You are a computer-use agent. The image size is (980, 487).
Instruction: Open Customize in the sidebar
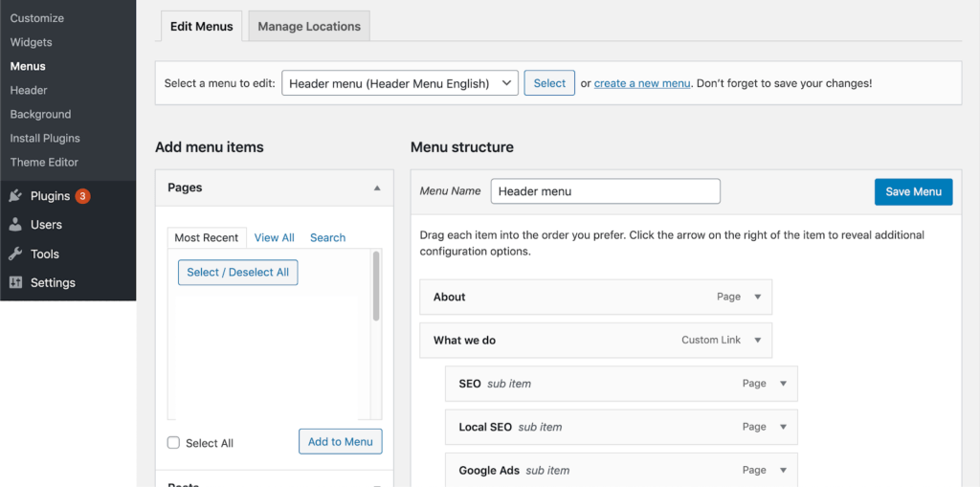click(x=37, y=18)
